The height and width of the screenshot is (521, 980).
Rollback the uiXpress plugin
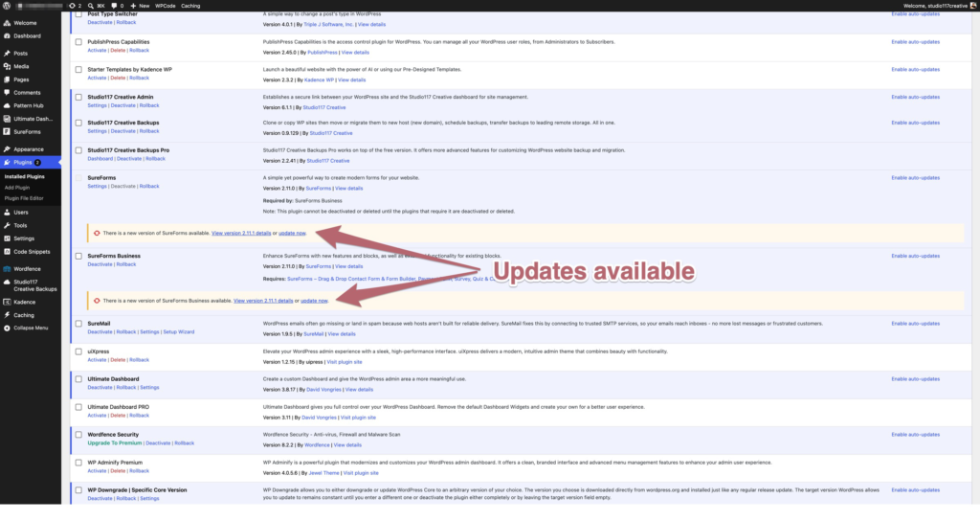click(x=139, y=360)
